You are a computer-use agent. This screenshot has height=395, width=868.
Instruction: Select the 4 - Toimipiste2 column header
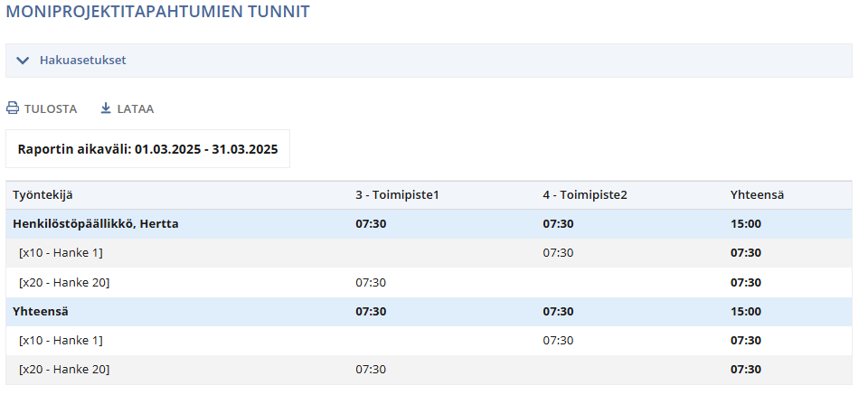click(x=585, y=194)
